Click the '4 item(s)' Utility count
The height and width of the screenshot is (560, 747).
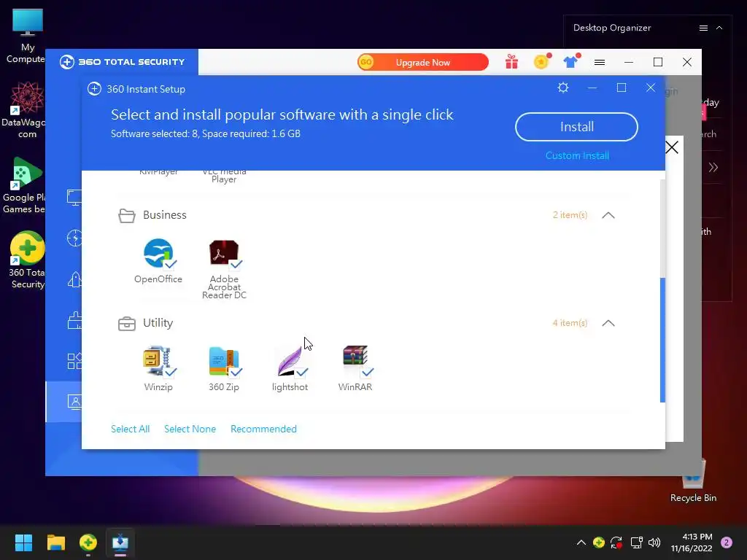tap(570, 323)
